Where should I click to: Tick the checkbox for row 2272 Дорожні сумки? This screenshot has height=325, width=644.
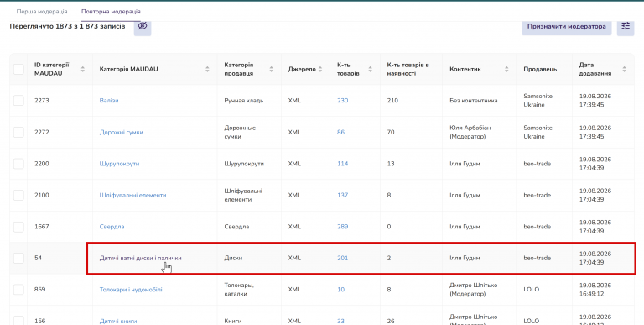coord(18,132)
